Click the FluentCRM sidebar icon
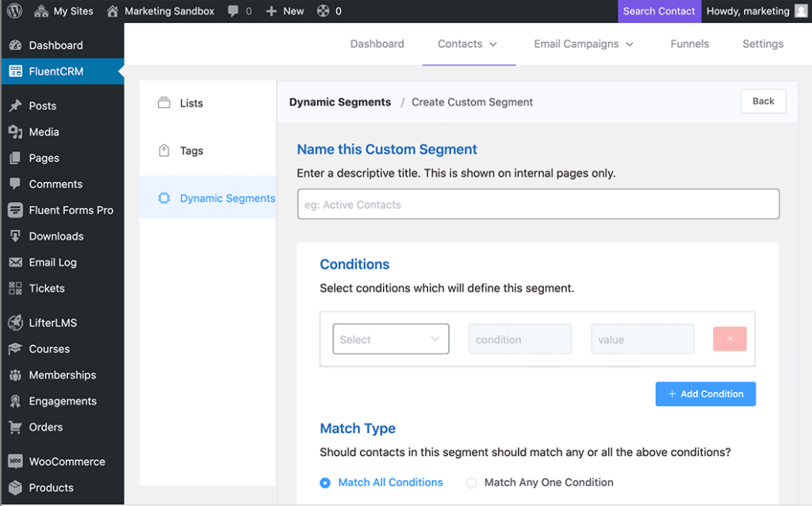 coord(16,71)
